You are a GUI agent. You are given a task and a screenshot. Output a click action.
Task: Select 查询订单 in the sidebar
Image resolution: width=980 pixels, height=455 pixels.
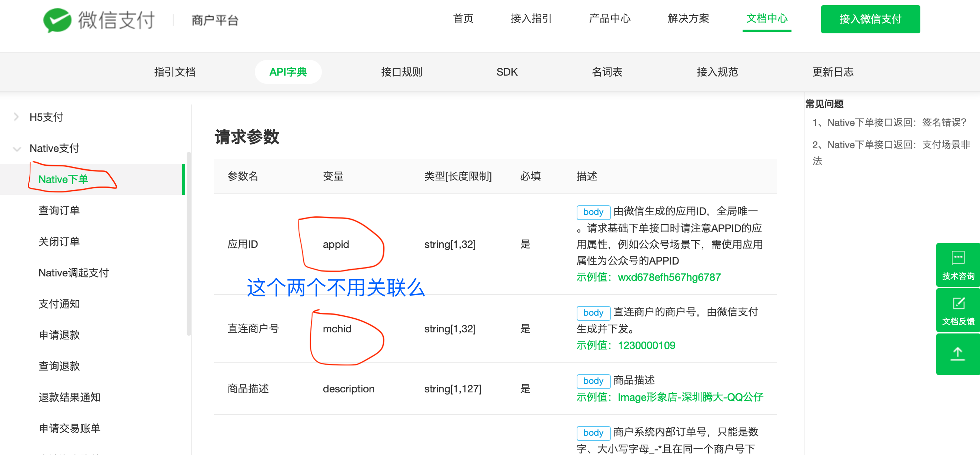click(59, 210)
